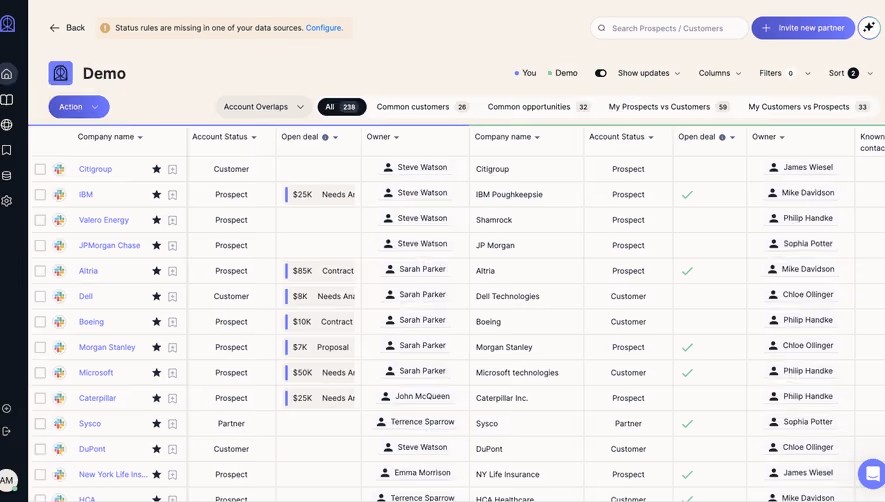Click the add-to-list icon for Microsoft
The width and height of the screenshot is (885, 502).
click(x=173, y=373)
